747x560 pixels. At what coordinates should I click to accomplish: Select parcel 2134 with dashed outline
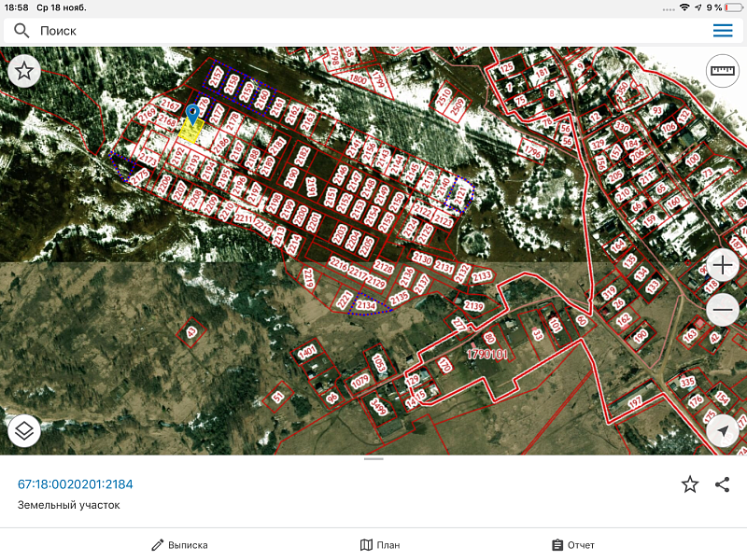pos(366,305)
